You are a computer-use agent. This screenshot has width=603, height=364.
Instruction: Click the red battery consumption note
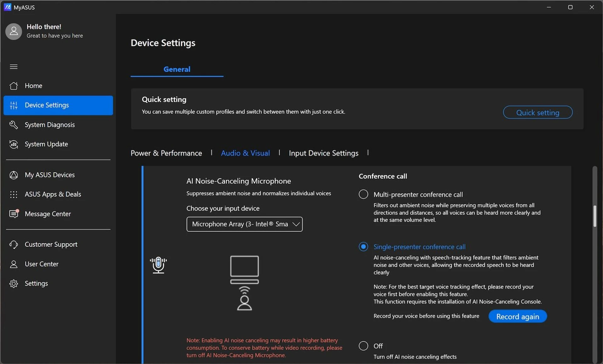pyautogui.click(x=264, y=348)
